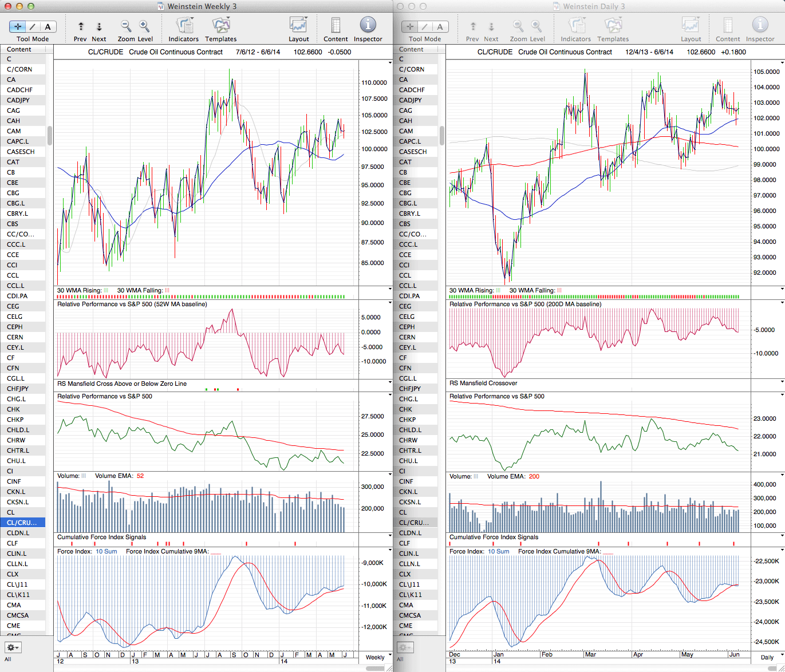Click the Prev arrow in Weekly toolbar
This screenshot has height=672, width=785.
(81, 27)
